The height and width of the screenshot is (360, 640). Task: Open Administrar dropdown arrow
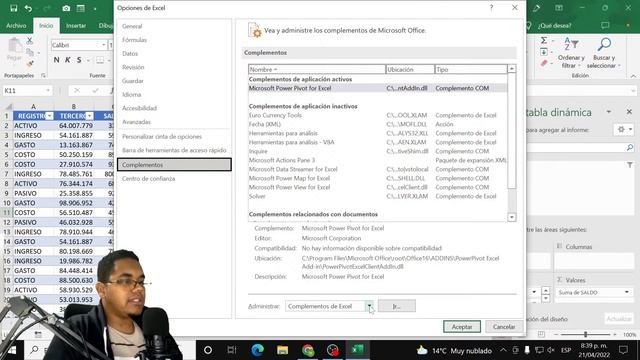pyautogui.click(x=369, y=306)
